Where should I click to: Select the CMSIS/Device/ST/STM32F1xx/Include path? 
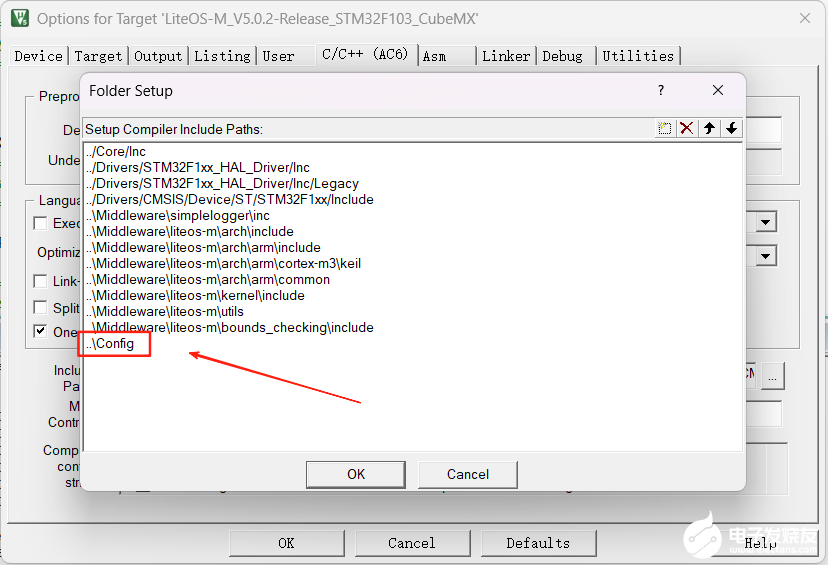pos(413,200)
